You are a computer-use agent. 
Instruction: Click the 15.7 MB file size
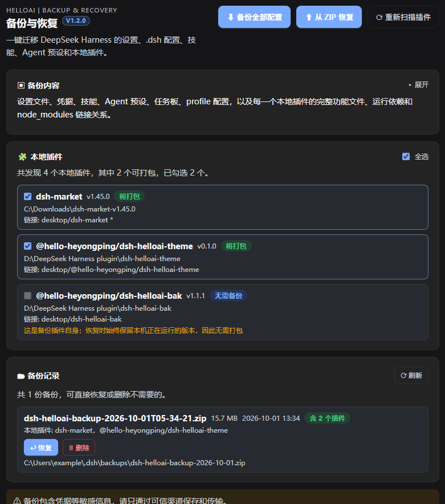point(224,418)
